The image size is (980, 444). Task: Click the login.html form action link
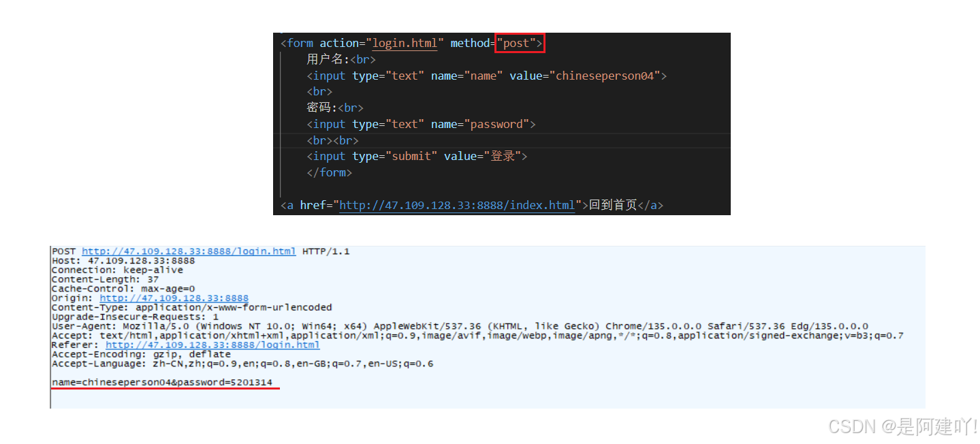pos(405,43)
